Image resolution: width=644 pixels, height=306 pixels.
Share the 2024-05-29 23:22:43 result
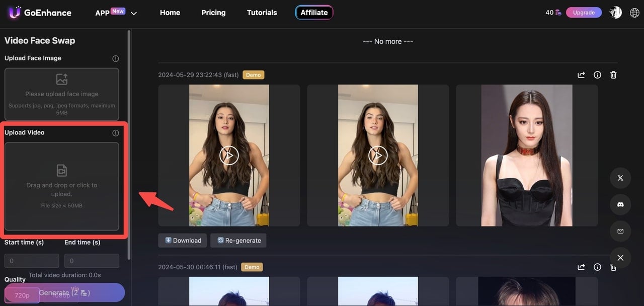581,75
